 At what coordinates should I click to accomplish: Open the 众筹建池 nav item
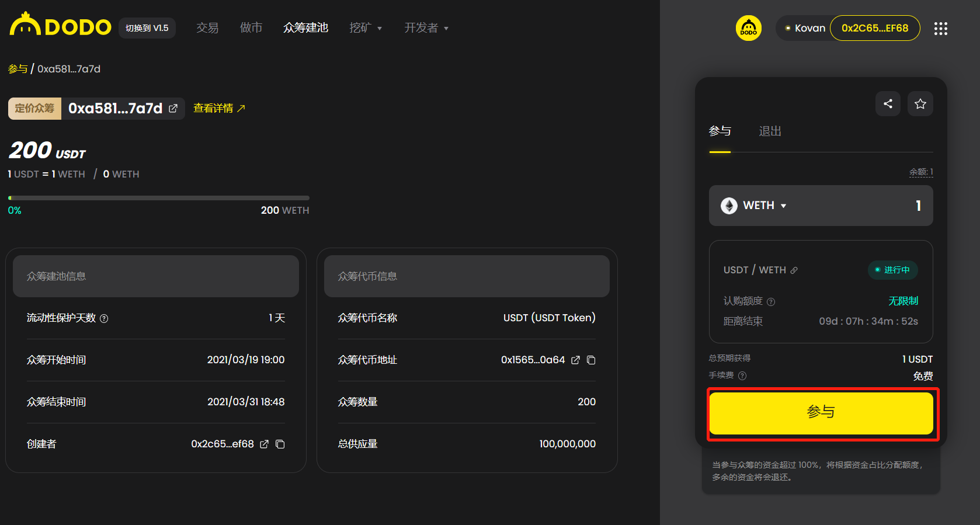point(305,27)
